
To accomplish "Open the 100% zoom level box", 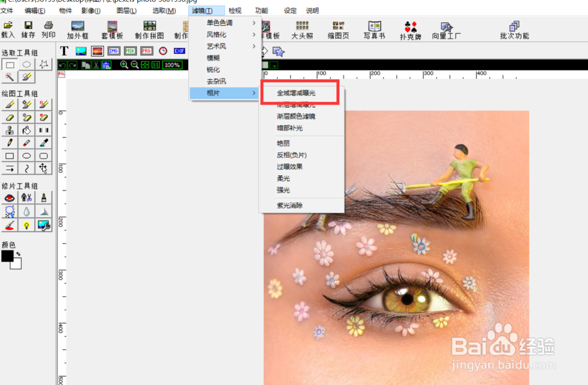I will coord(172,65).
